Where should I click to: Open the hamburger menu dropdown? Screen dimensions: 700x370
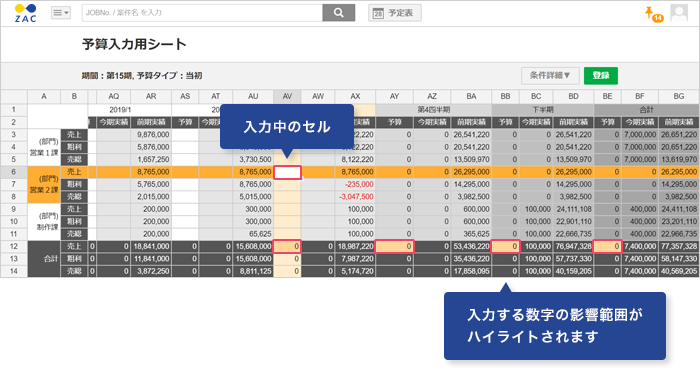coord(61,13)
